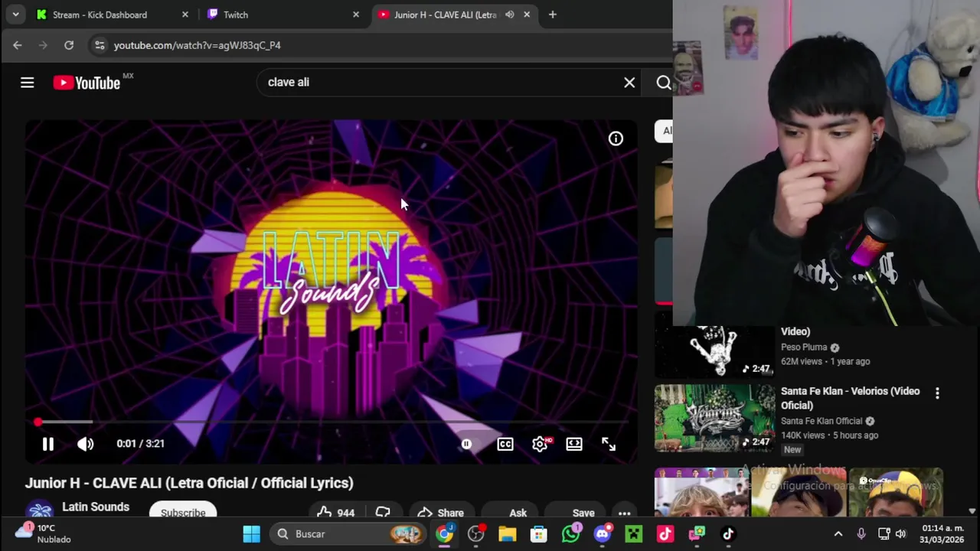Open Santa Fe Klan - Velorios video title
Viewport: 980px width, 551px height.
click(x=850, y=398)
